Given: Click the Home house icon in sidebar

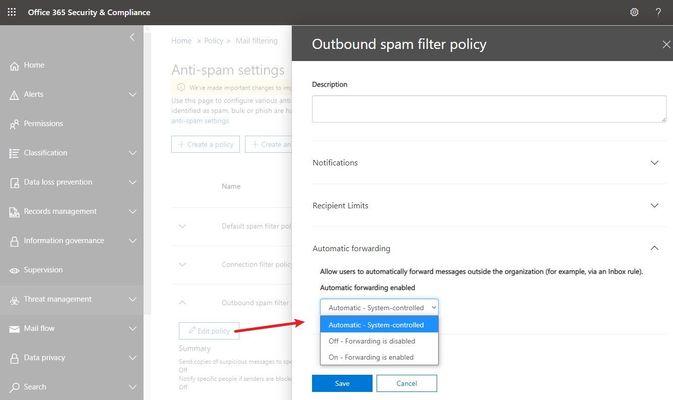Looking at the screenshot, I should tap(14, 66).
